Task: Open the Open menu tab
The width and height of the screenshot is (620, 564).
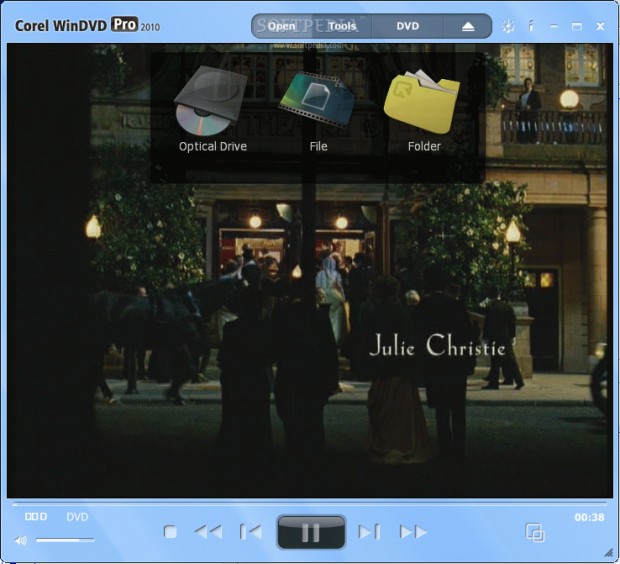Action: (x=282, y=26)
